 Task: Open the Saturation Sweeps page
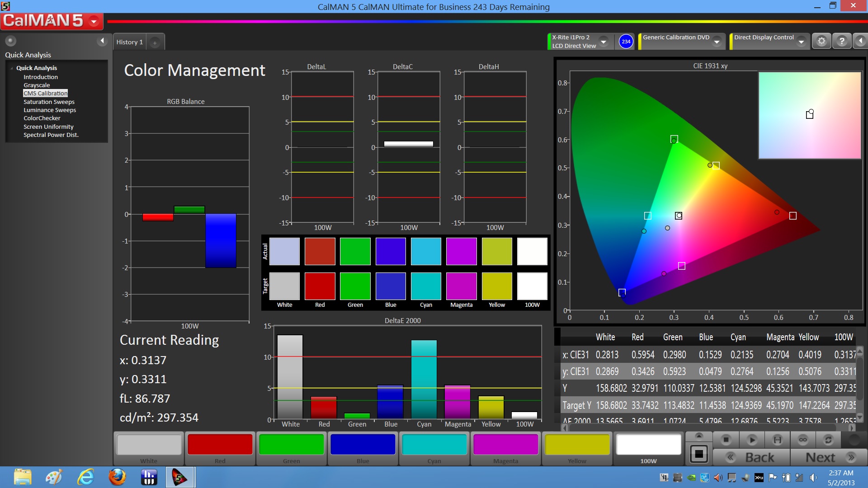coord(49,102)
